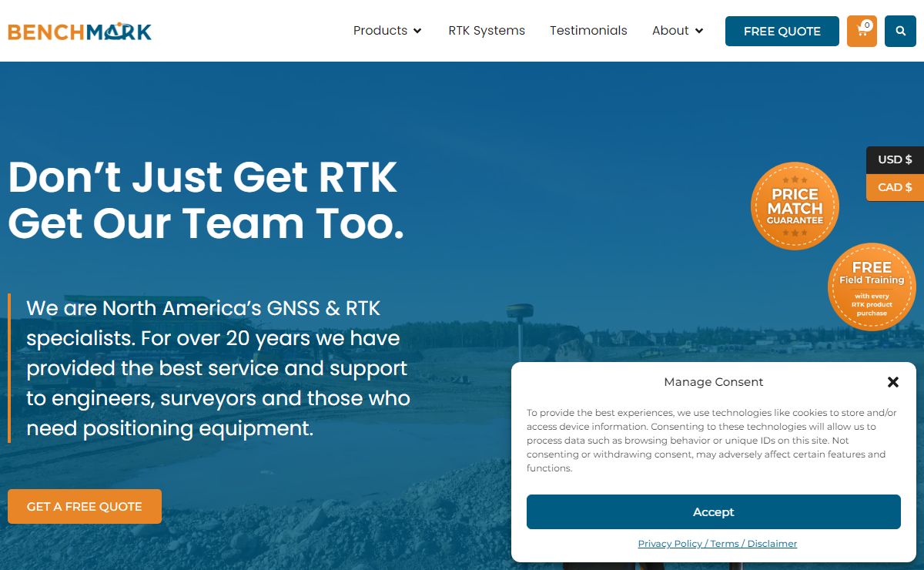This screenshot has height=570, width=924.
Task: Open the Disclaimer link
Action: click(x=772, y=544)
